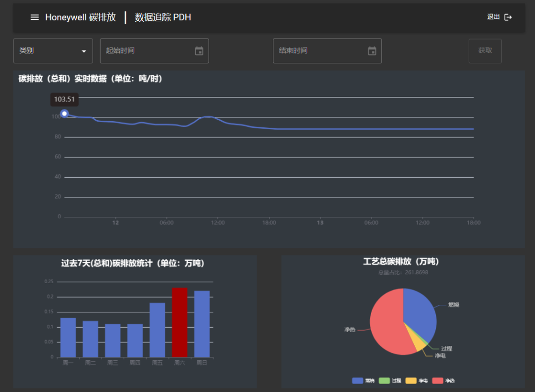Click the 周四 bar in weekly chart
Image resolution: width=535 pixels, height=392 pixels.
(x=135, y=341)
